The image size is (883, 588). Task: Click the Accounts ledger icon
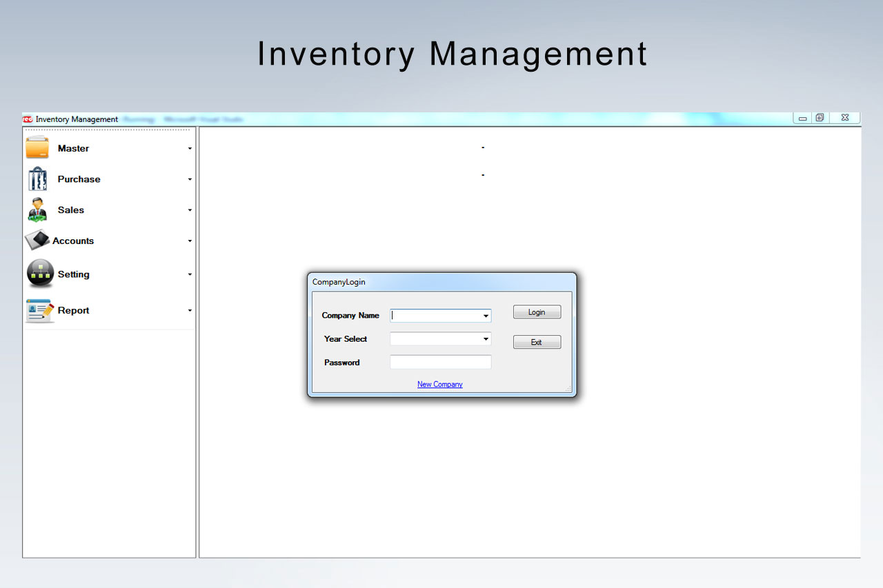coord(37,240)
